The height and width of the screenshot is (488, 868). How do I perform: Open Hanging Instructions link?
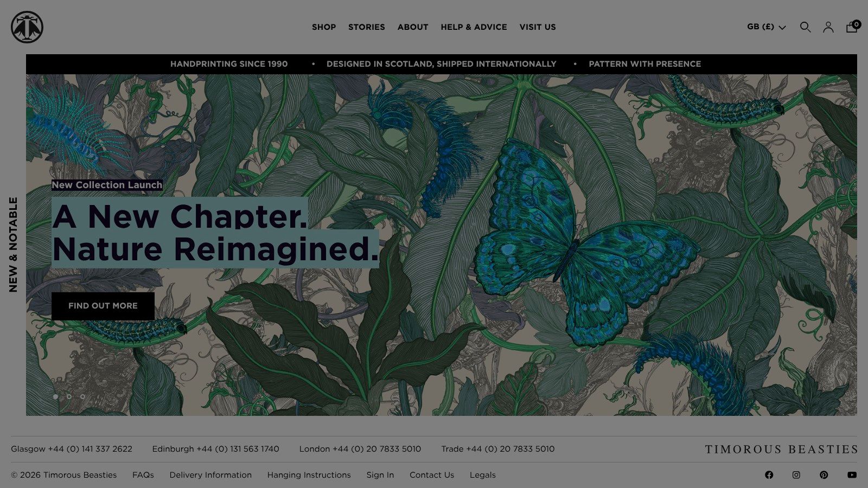[309, 475]
